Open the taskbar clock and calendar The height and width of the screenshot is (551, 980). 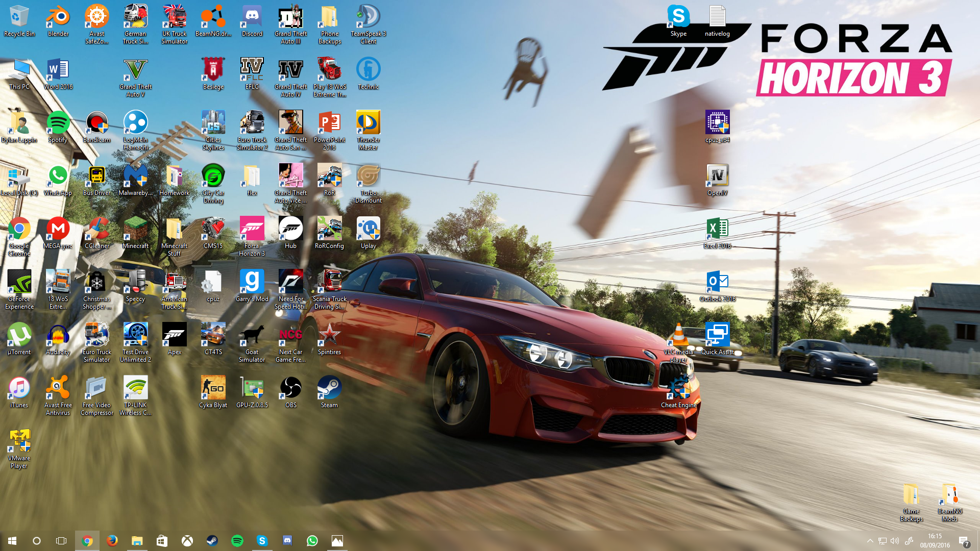tap(935, 541)
